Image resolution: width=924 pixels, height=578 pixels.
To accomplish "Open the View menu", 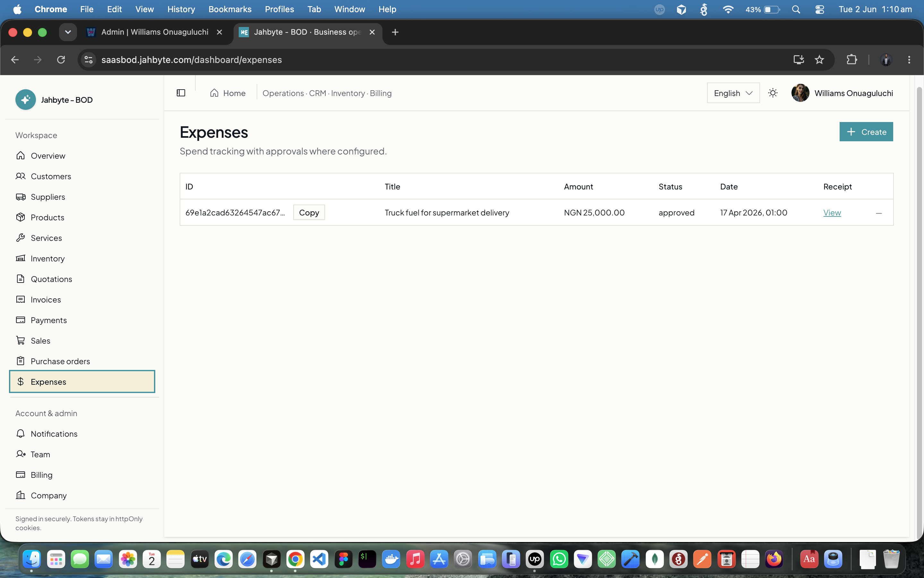I will click(144, 9).
